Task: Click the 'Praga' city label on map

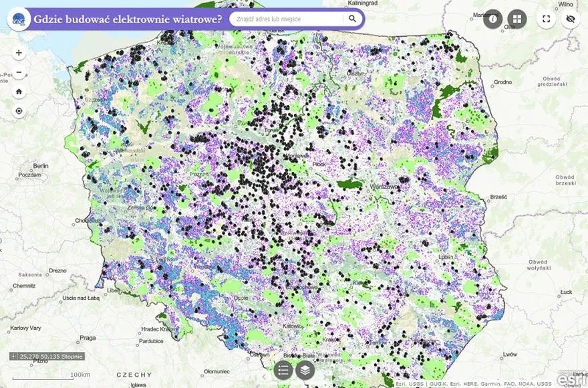Action: [88, 338]
